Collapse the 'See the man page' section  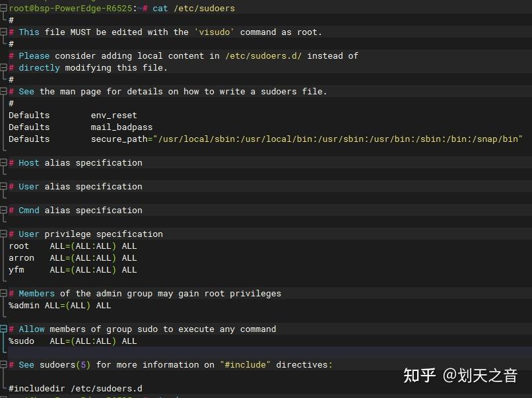point(3,91)
